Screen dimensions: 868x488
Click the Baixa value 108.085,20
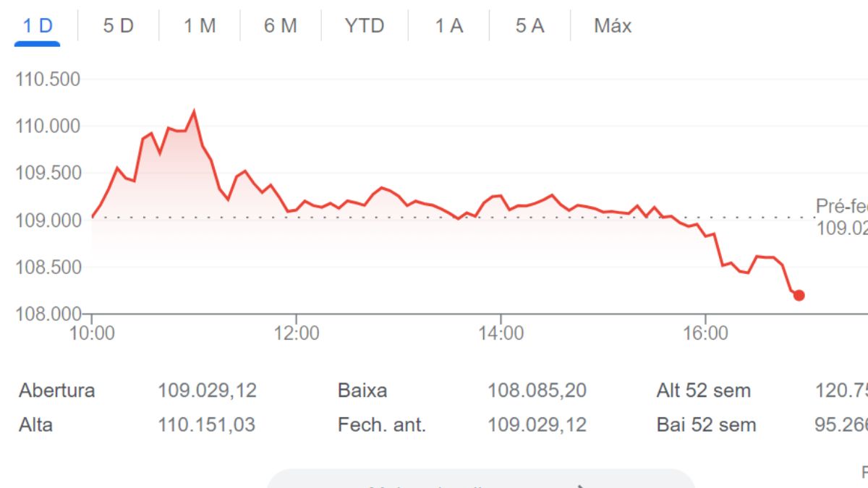[537, 391]
